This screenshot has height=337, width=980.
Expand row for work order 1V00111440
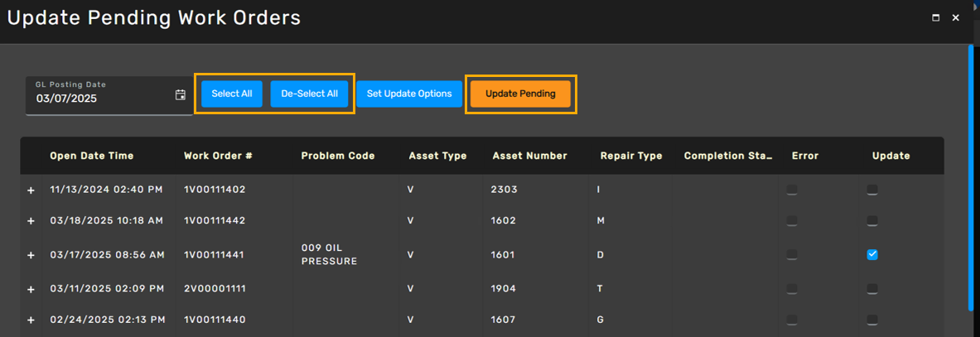[x=31, y=320]
